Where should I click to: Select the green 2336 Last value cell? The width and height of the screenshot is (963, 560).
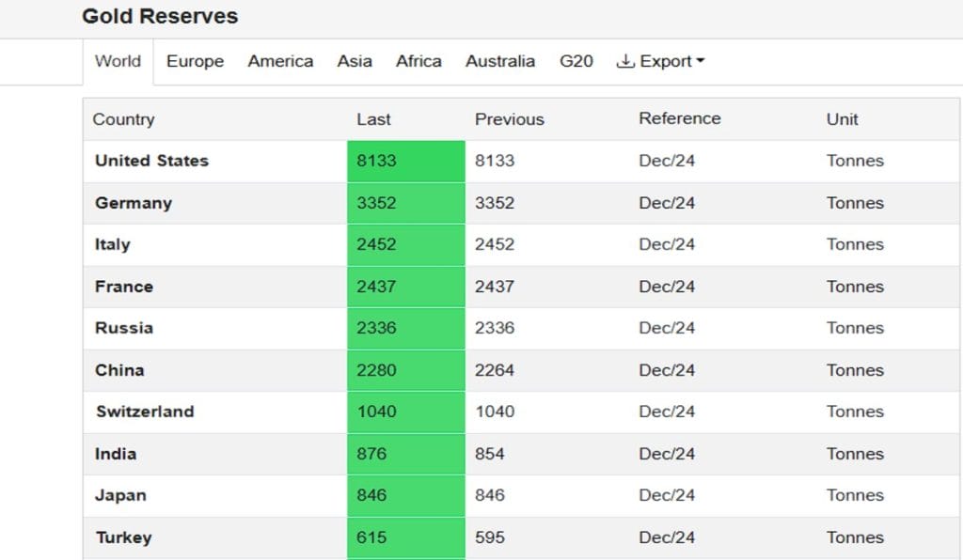pyautogui.click(x=406, y=328)
